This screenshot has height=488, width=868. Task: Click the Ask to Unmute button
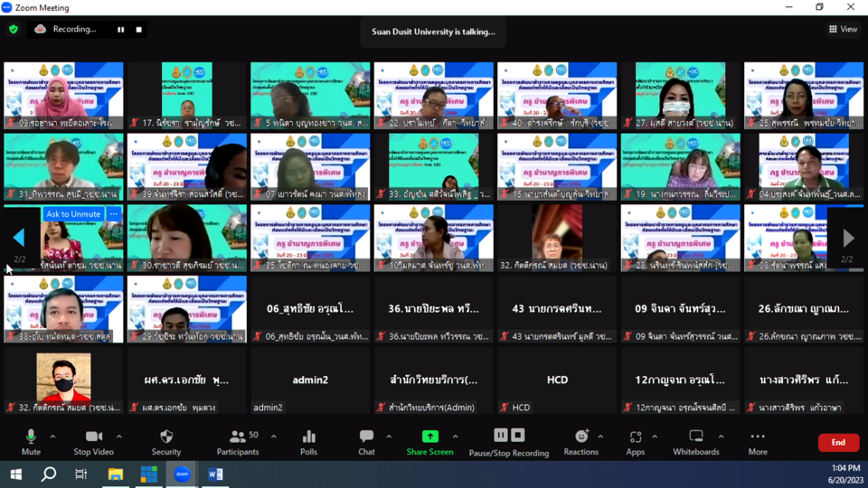click(73, 214)
